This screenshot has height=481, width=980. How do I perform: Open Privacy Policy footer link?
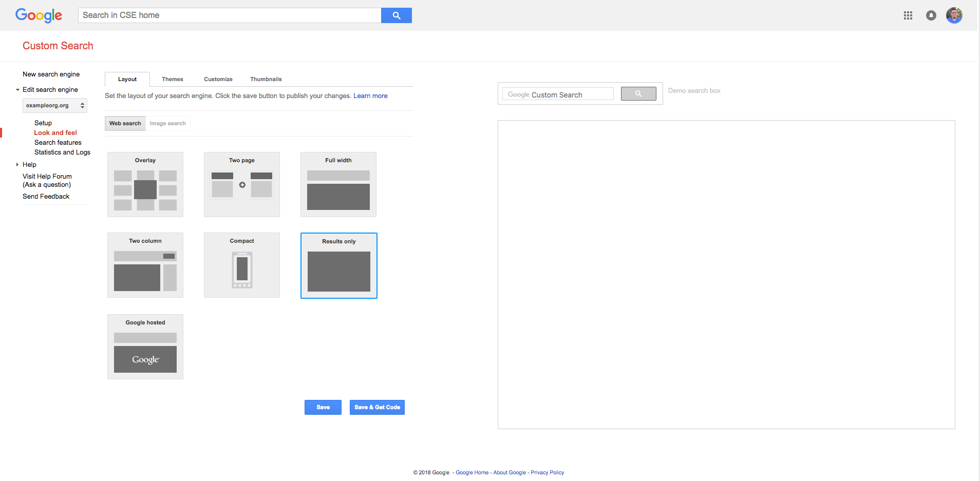click(547, 473)
